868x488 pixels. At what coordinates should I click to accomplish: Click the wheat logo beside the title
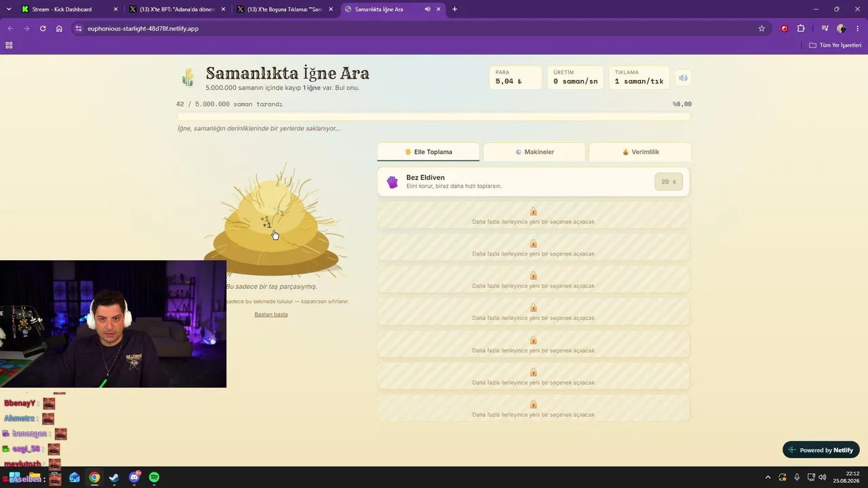tap(188, 77)
